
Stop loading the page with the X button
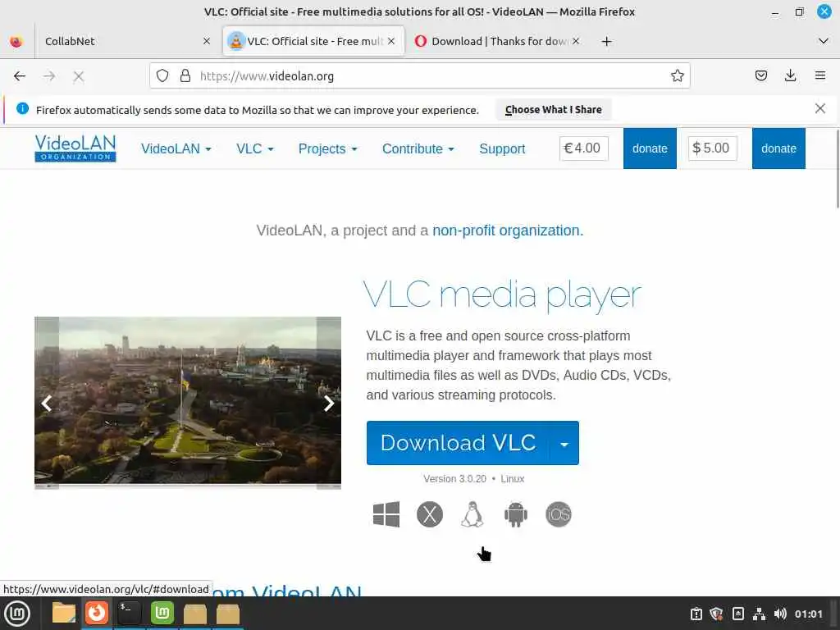(x=79, y=76)
